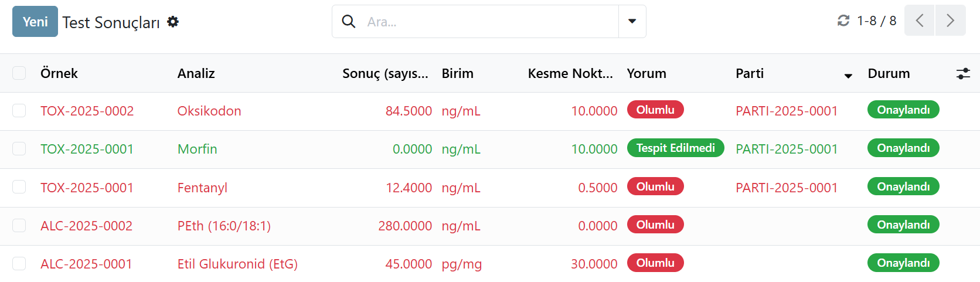Click the Tespit Edilmedi badge for Morfin
This screenshot has height=282, width=980.
pos(675,148)
